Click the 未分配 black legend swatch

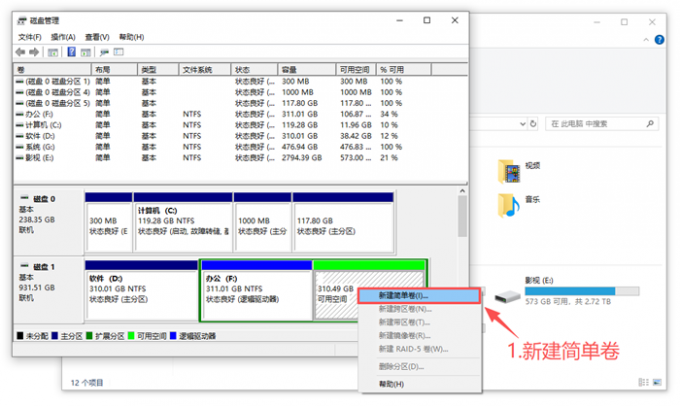(x=20, y=335)
